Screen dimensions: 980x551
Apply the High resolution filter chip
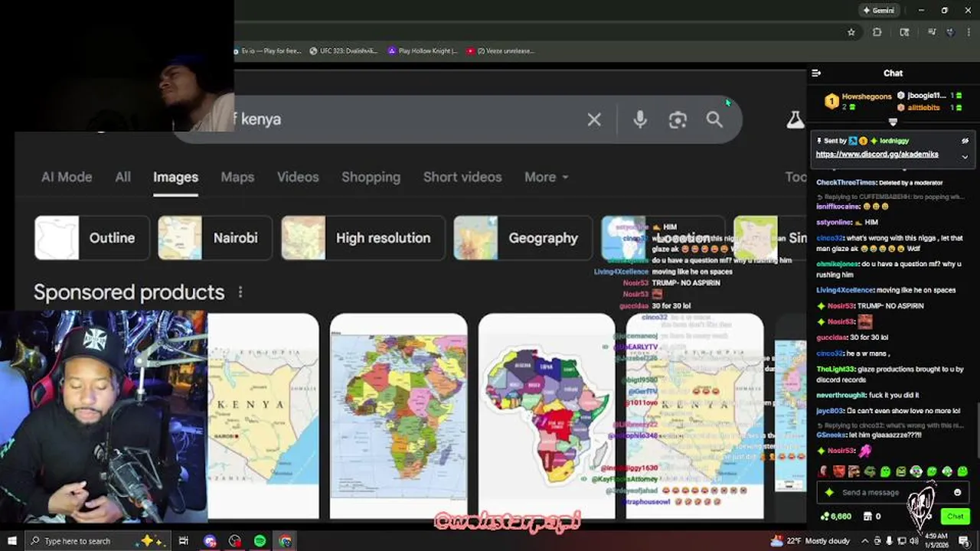(x=363, y=238)
